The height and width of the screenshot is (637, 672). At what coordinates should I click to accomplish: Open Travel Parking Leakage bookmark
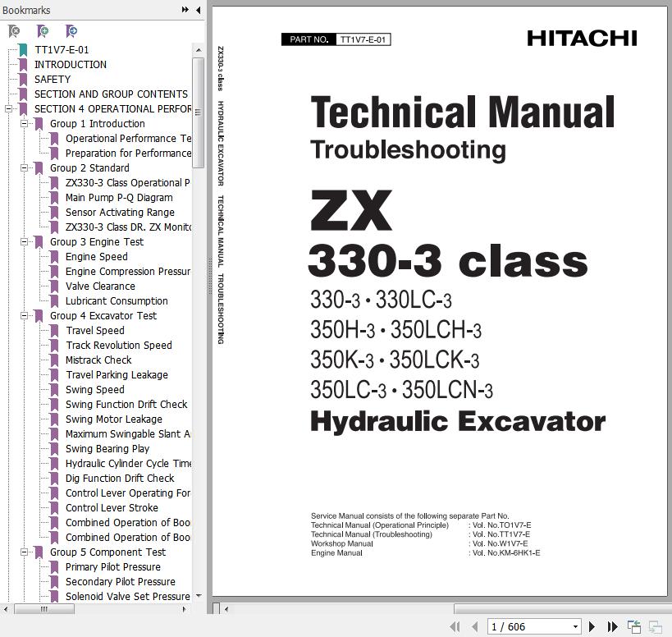[x=117, y=374]
